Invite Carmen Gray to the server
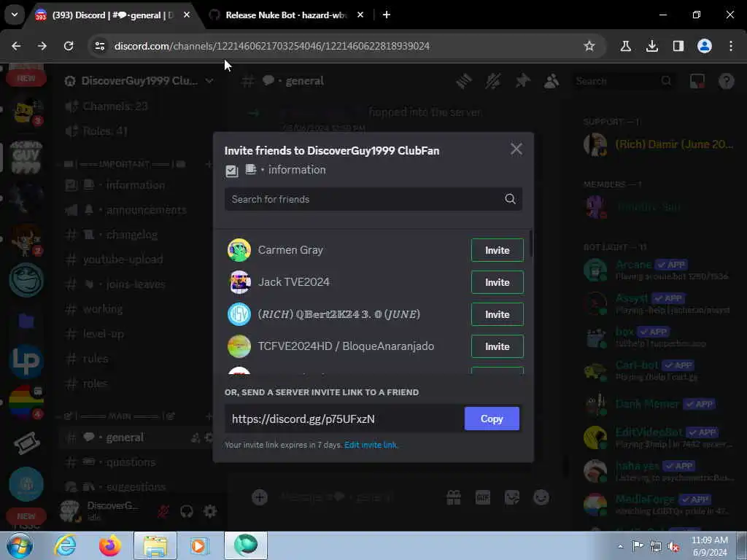Screen dimensions: 747x560 coord(497,250)
